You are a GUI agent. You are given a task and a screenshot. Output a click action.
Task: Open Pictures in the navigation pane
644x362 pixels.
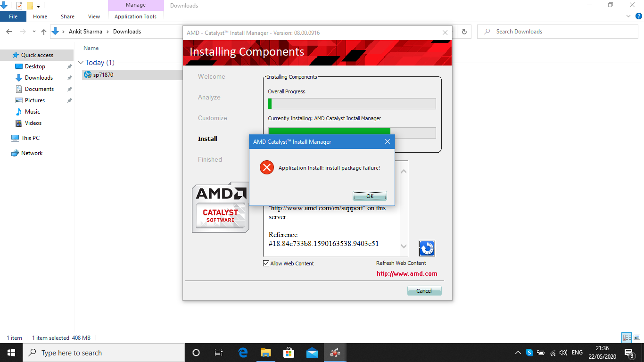click(35, 100)
